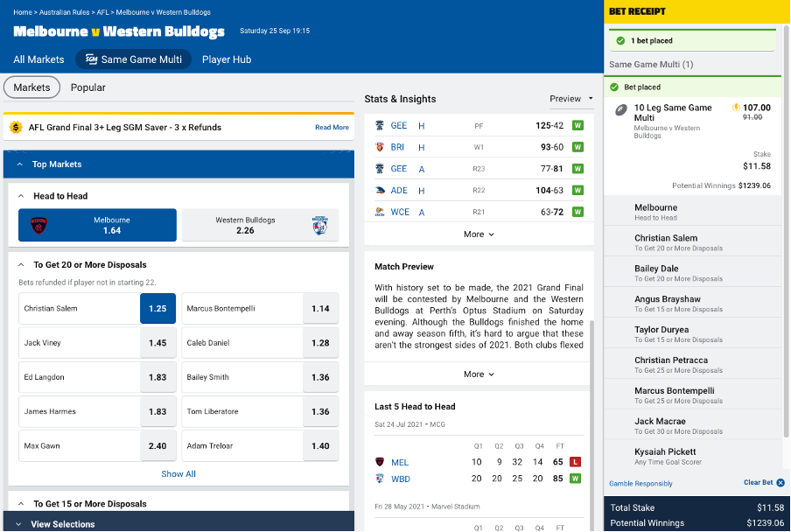Select Max Gawn 2.40 odds
The width and height of the screenshot is (791, 532).
pos(157,446)
